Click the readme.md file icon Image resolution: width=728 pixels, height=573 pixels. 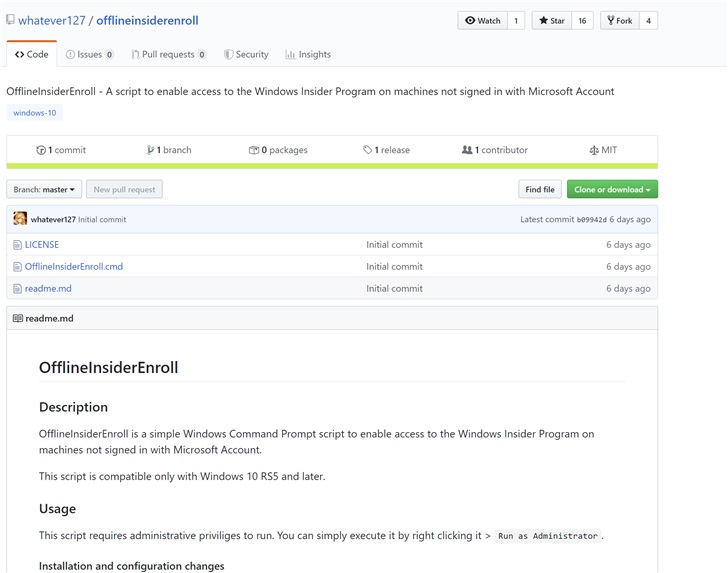[17, 289]
